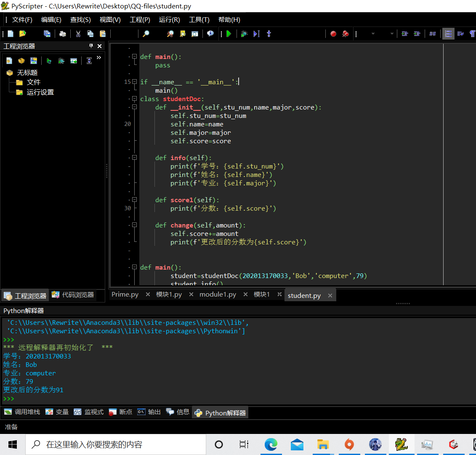Open the 视图(V) menu

pyautogui.click(x=110, y=20)
